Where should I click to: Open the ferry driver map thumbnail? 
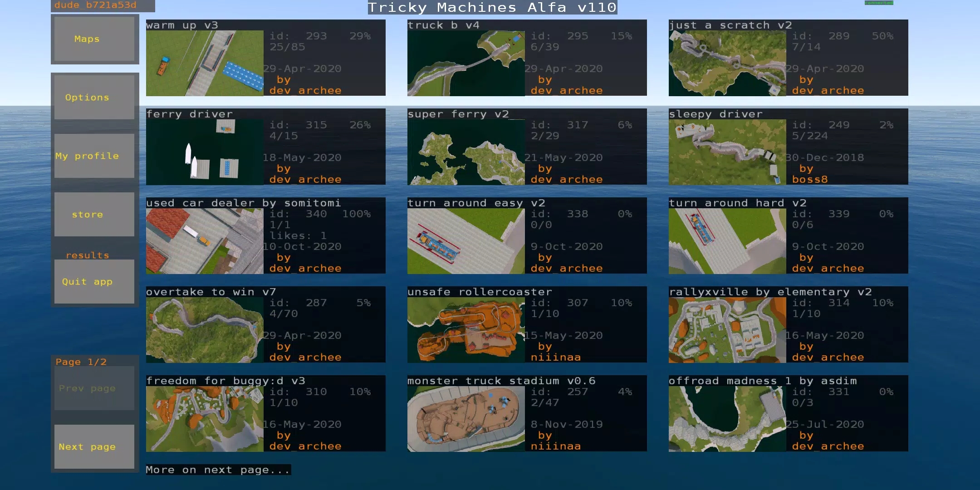point(205,152)
